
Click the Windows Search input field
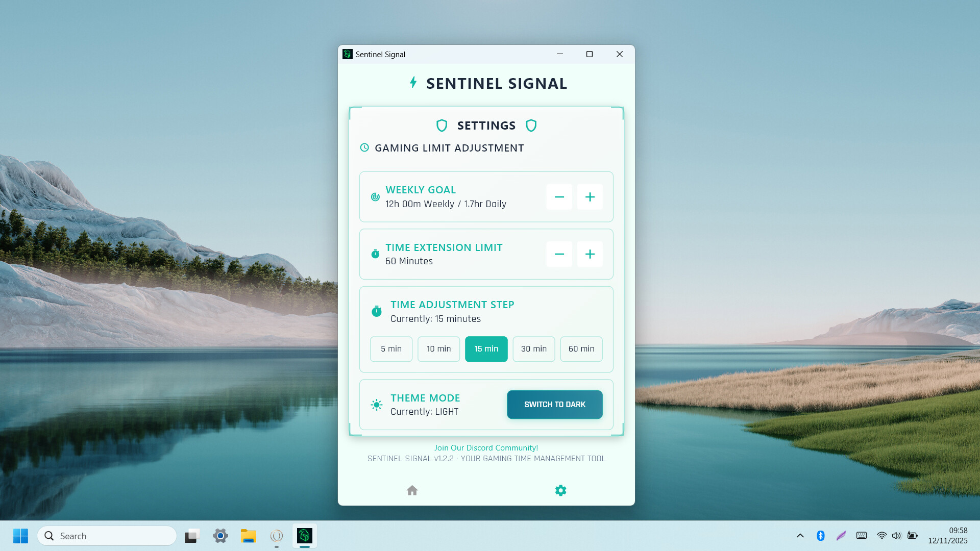(107, 536)
